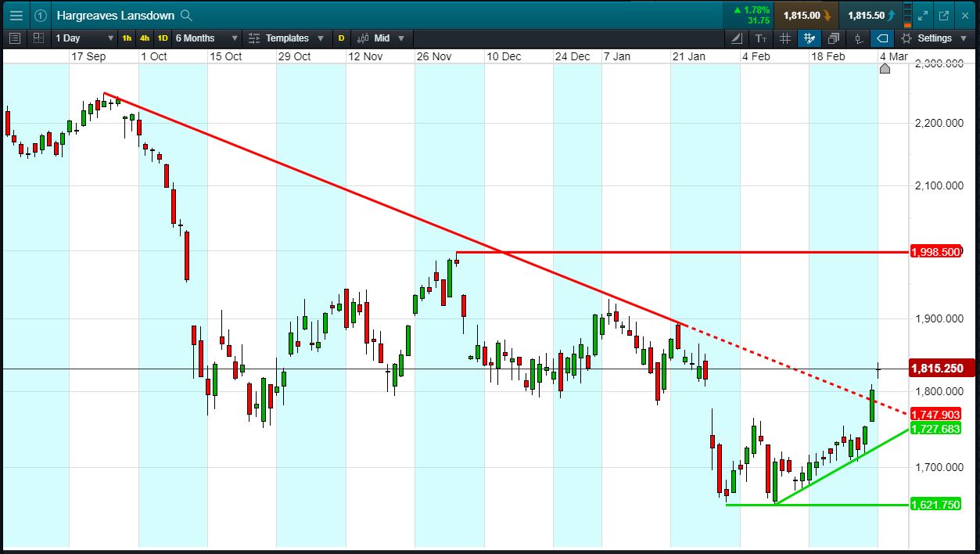Viewport: 980px width, 554px height.
Task: Expand the 6 Months range dropdown
Action: pos(206,38)
